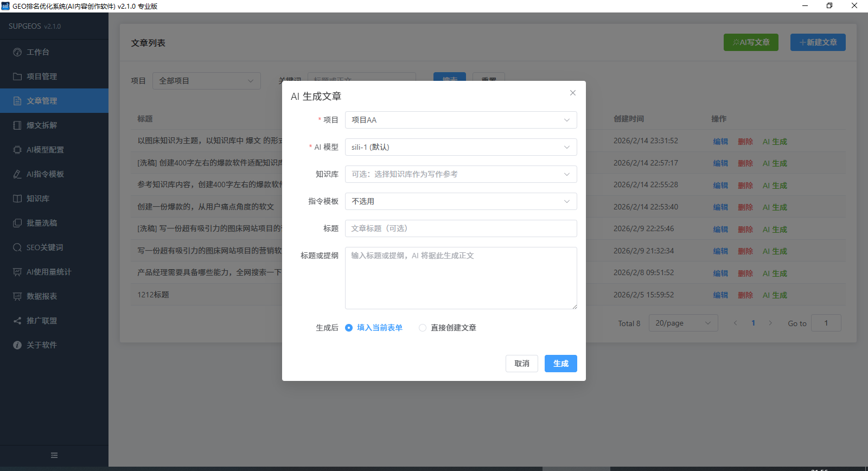This screenshot has width=868, height=471.
Task: Click the 参考知识库内容 article title
Action: pos(209,184)
